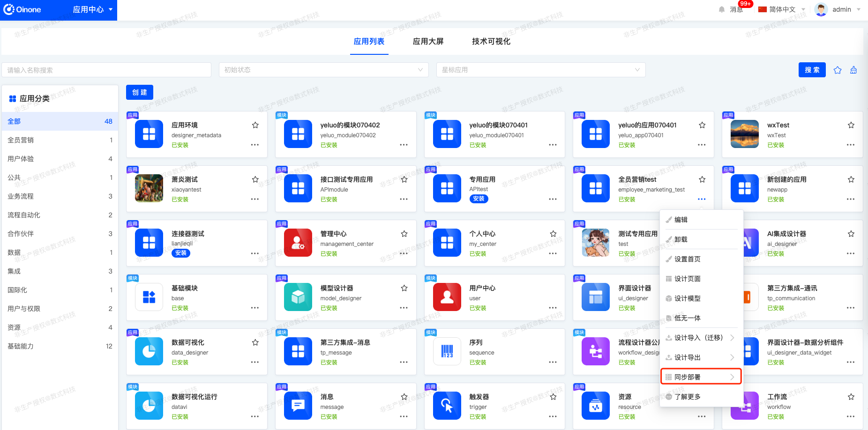The width and height of the screenshot is (868, 430).
Task: Select the 用户体验 category
Action: (x=60, y=159)
